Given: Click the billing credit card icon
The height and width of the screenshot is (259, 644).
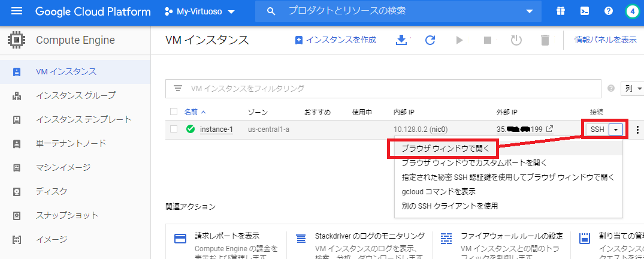Looking at the screenshot, I should pos(180,239).
